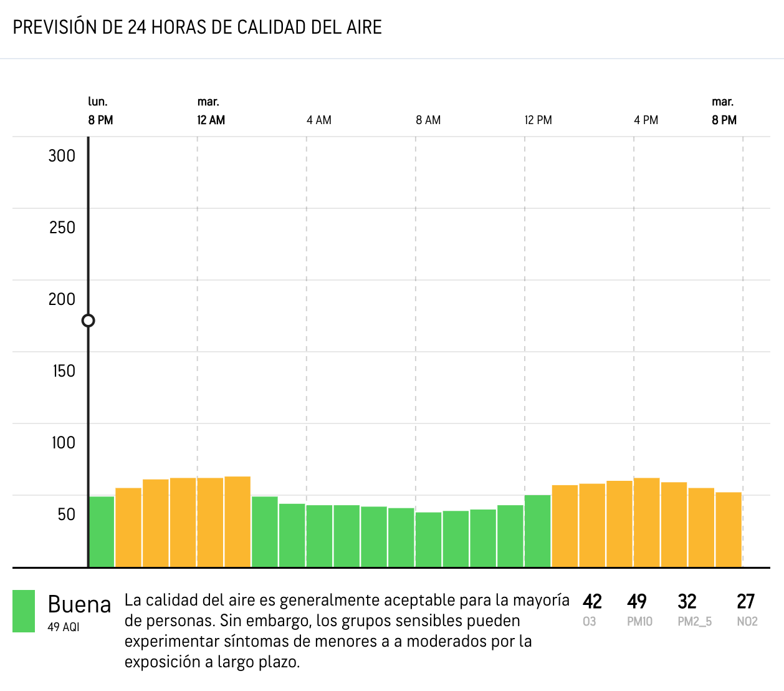The height and width of the screenshot is (691, 784).
Task: Click the mar. 8 PM time label
Action: 724,111
